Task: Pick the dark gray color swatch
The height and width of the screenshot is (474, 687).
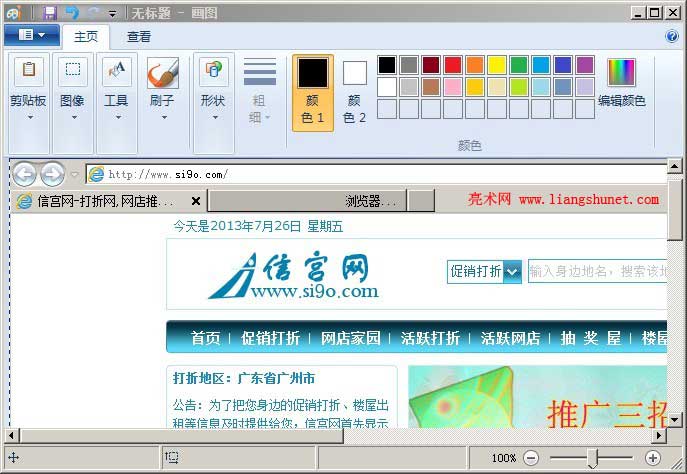Action: [409, 65]
